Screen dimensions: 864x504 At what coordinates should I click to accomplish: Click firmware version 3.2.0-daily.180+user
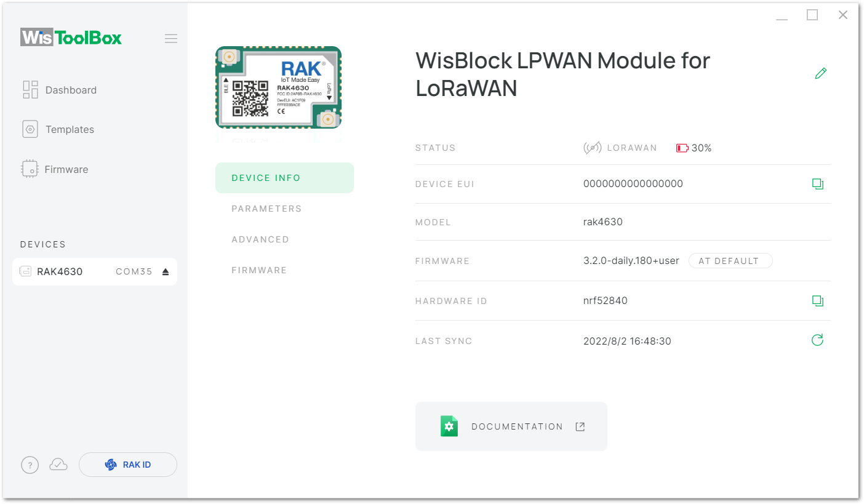coord(631,261)
